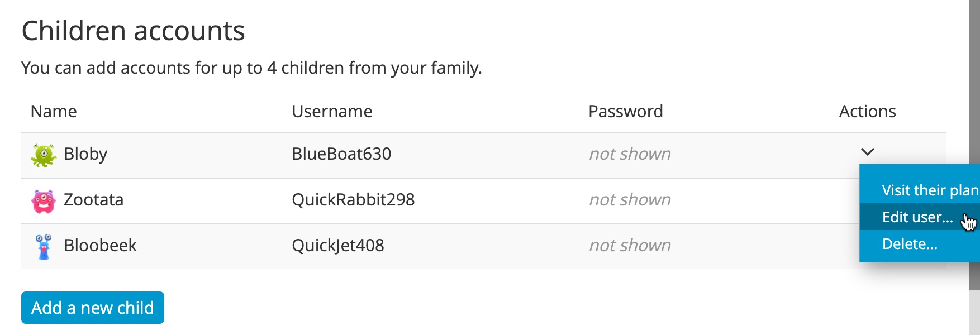Pick "Delete..." from the actions menu
Screen dimensions: 980x335
pos(910,244)
